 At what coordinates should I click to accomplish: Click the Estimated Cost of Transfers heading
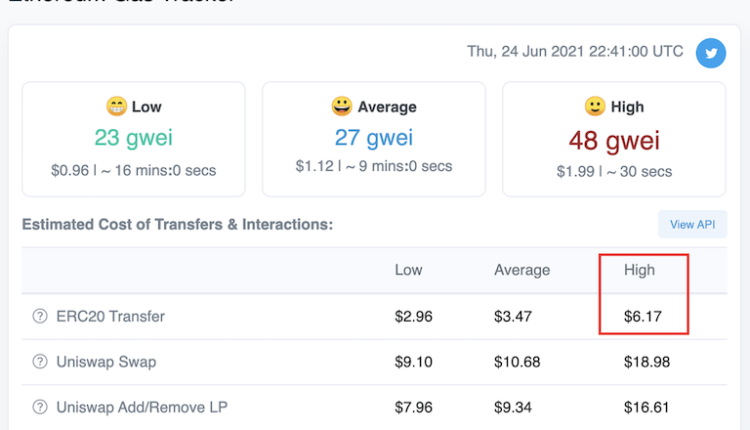tap(177, 224)
